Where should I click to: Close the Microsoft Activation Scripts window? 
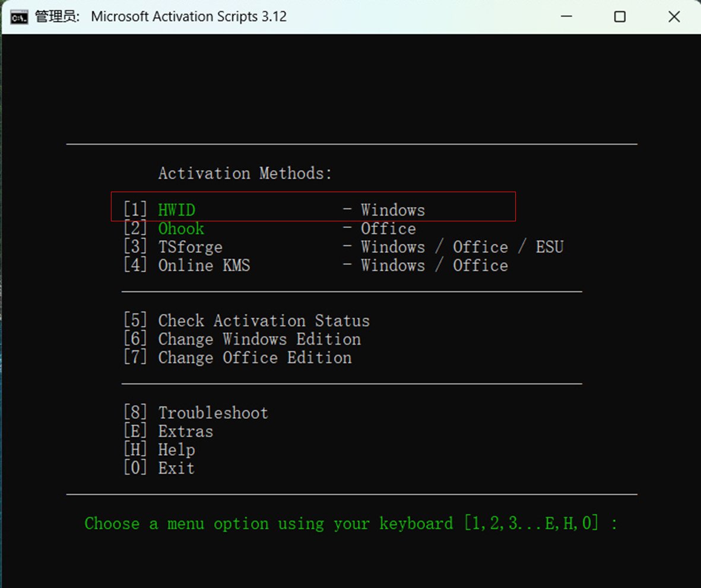[x=674, y=17]
